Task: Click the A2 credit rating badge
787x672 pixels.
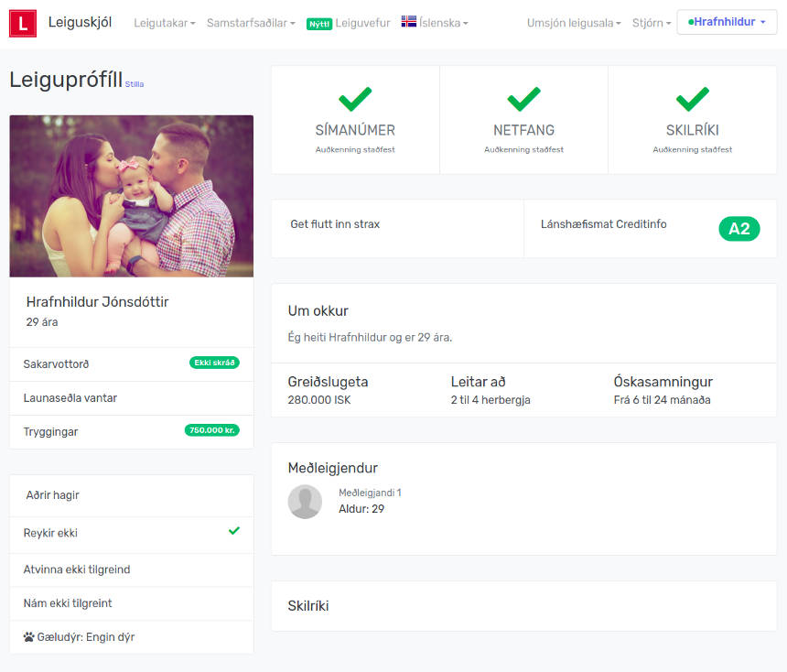Action: point(738,229)
